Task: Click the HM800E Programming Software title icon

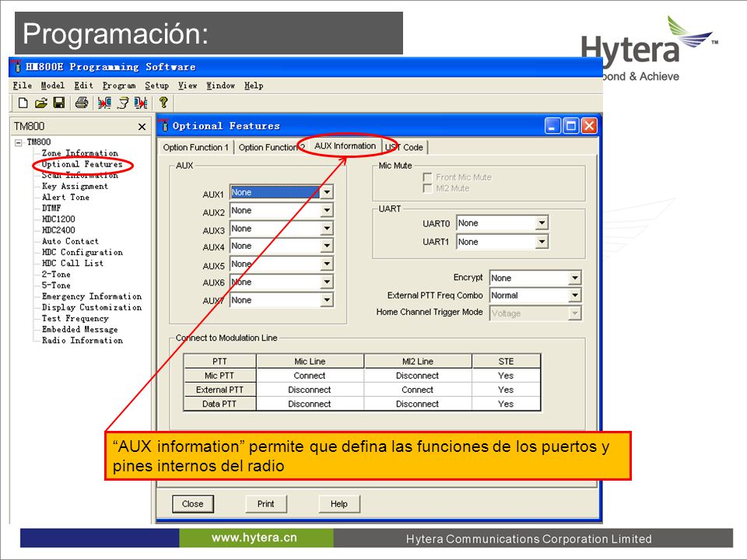Action: (16, 66)
